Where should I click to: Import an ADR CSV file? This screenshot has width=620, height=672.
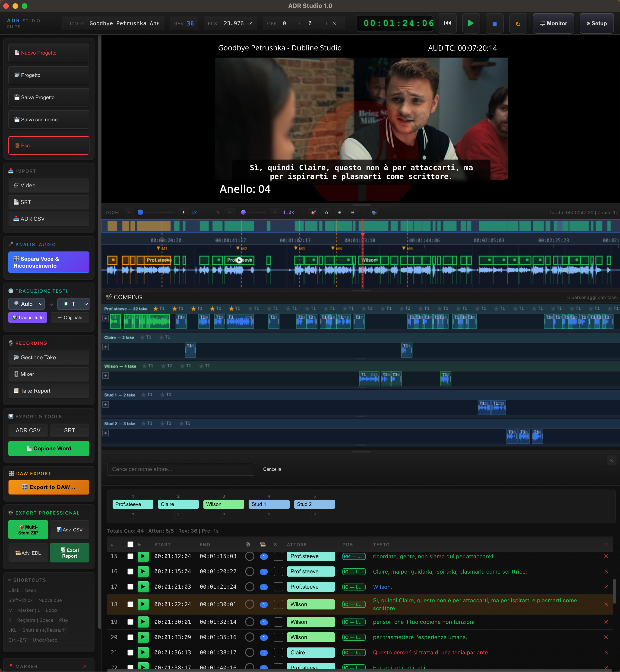click(x=49, y=219)
